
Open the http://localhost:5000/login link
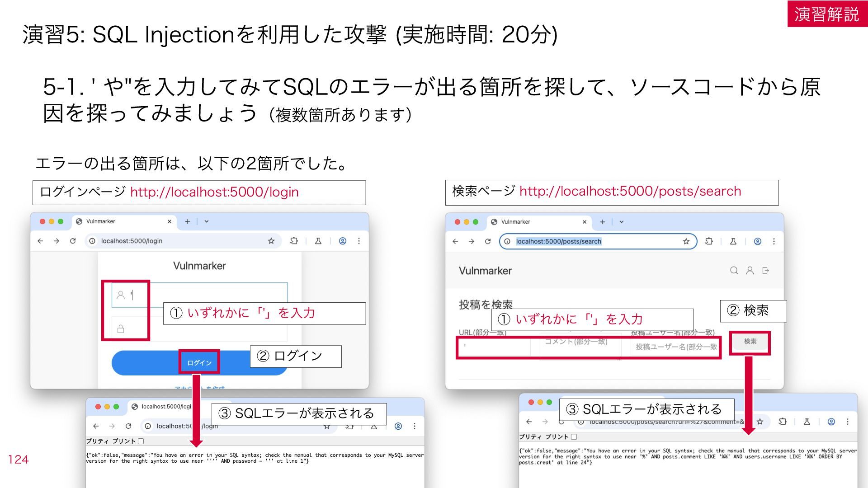tap(214, 192)
